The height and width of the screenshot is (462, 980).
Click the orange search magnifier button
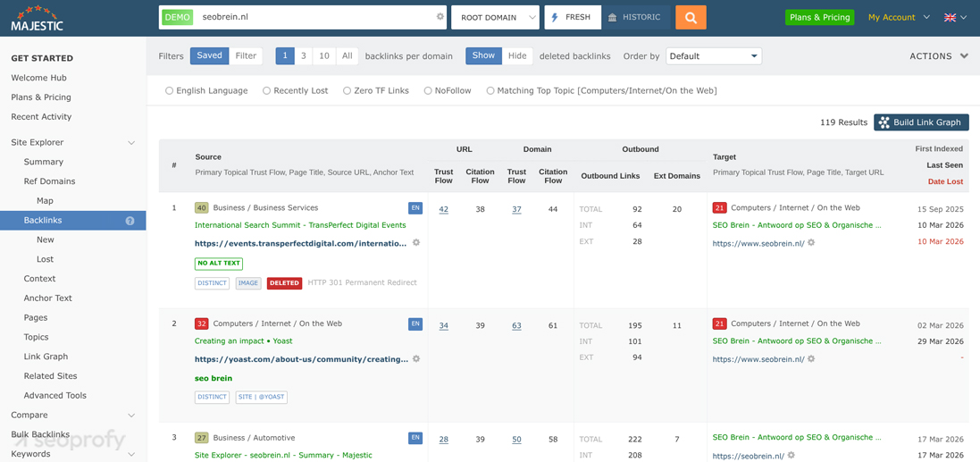click(691, 17)
